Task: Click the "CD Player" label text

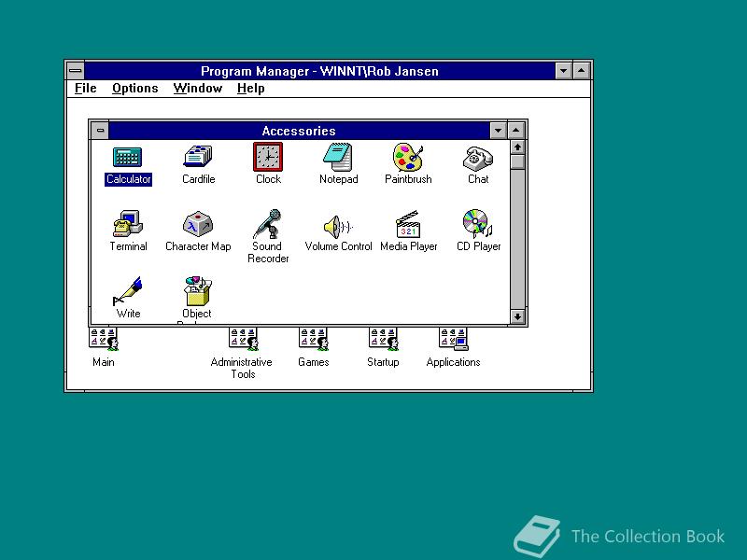Action: (479, 246)
